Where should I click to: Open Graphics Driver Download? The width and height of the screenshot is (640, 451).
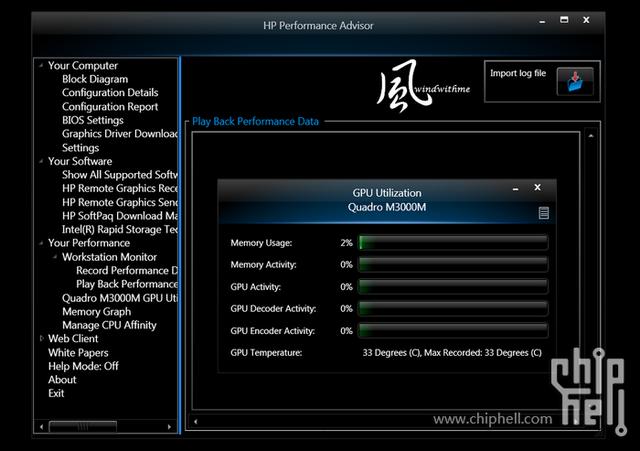pos(120,134)
